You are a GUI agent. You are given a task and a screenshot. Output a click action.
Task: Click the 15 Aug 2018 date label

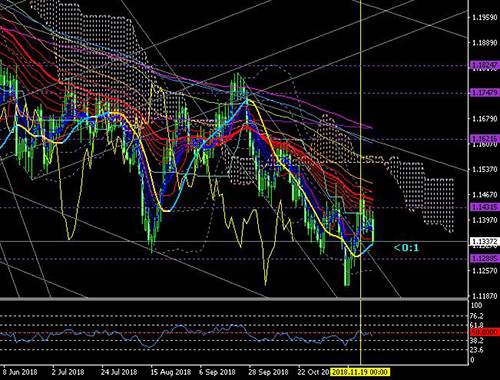click(x=171, y=372)
